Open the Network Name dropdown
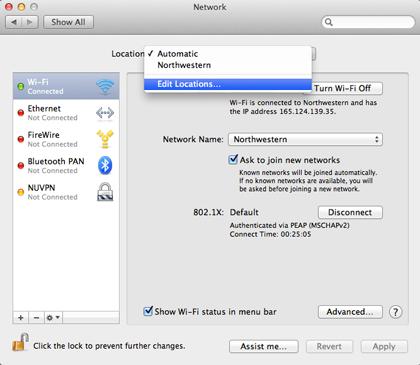420x365 pixels. click(305, 139)
